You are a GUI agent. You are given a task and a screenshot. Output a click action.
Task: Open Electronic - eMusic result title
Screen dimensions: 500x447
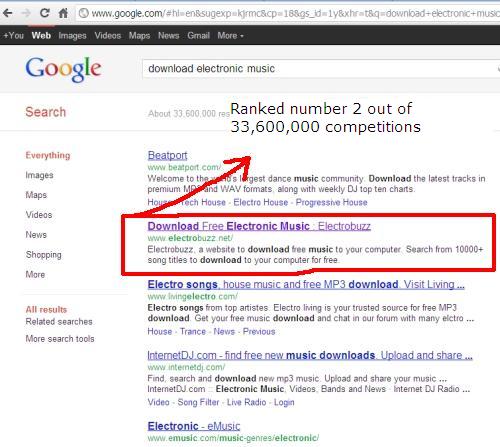(194, 426)
